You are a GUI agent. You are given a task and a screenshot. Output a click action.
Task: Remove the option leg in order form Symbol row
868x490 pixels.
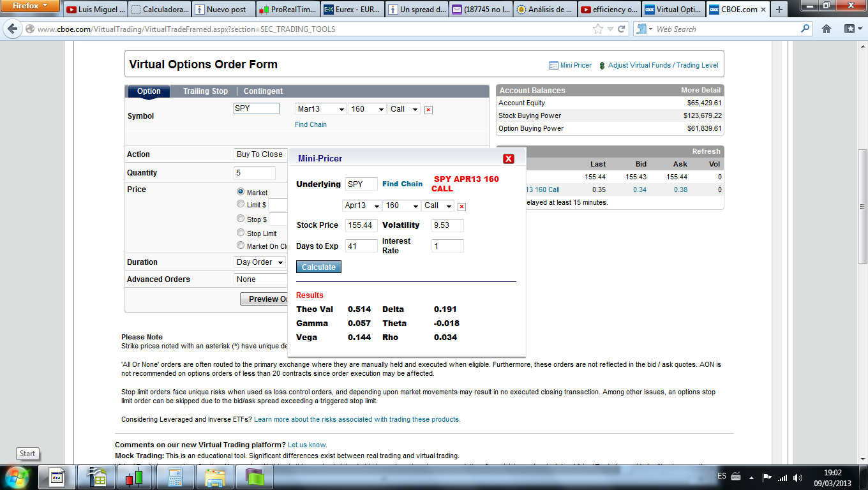[428, 110]
